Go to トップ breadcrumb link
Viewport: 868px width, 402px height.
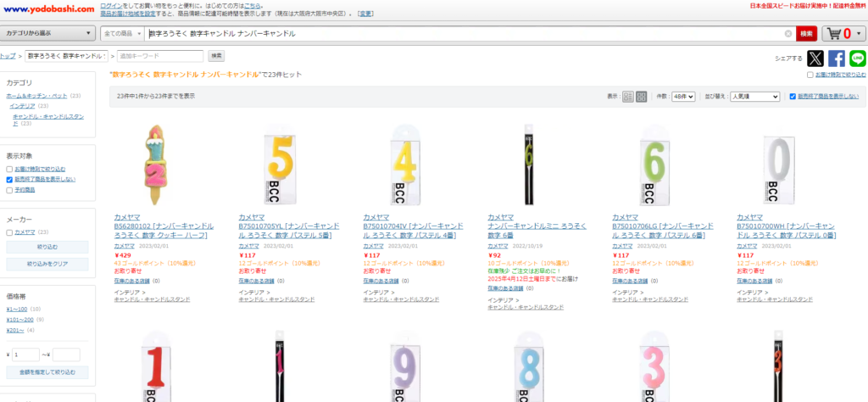(x=8, y=56)
